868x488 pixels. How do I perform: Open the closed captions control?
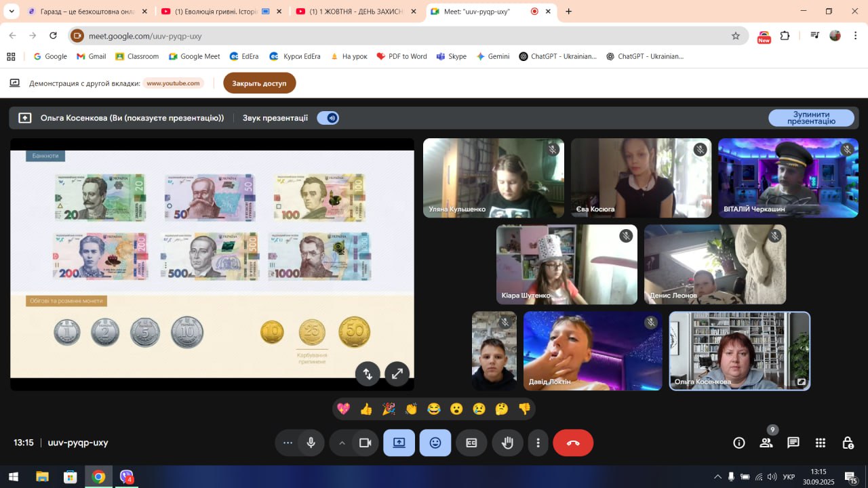tap(471, 443)
